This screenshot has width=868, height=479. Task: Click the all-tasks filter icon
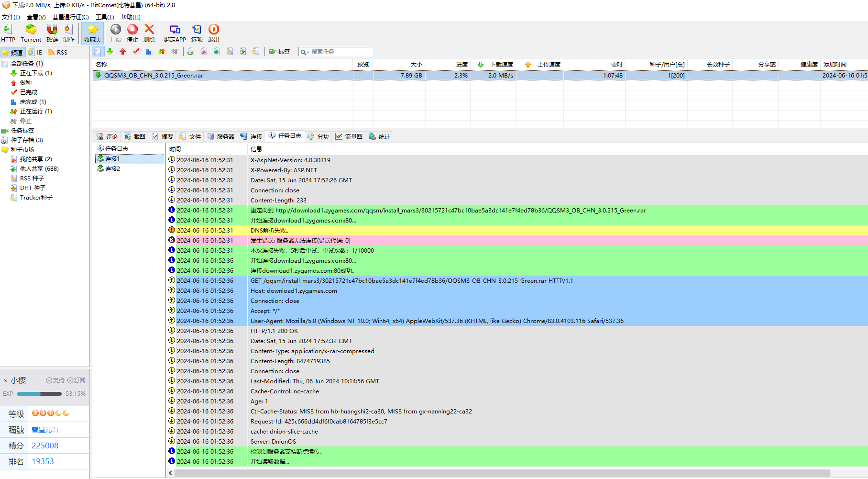point(98,51)
